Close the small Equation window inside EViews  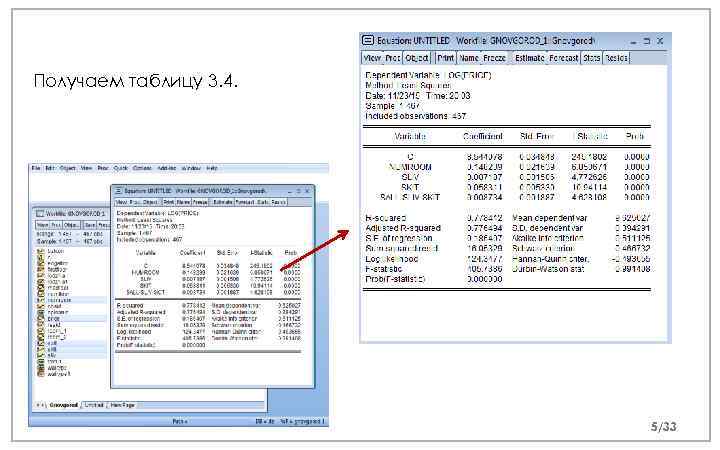click(308, 191)
